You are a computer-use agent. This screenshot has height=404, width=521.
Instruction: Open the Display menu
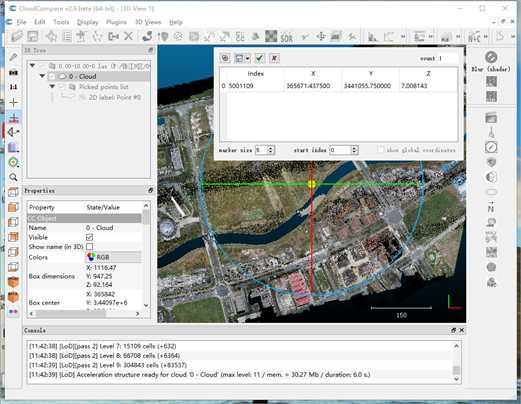coord(88,22)
